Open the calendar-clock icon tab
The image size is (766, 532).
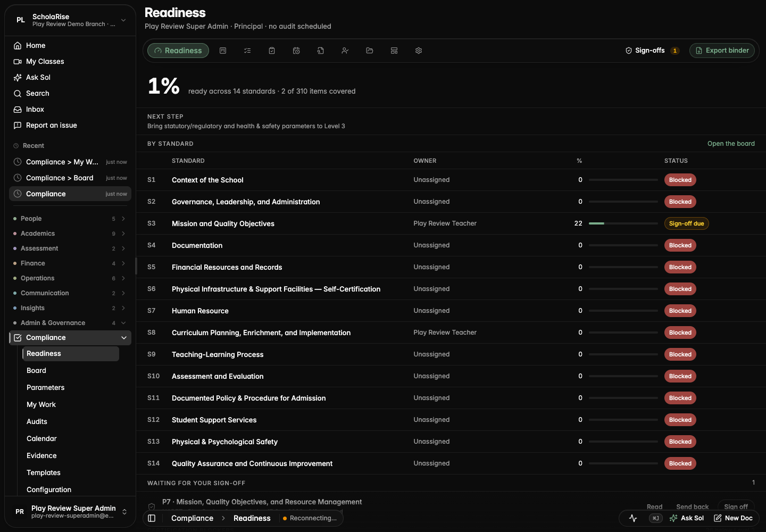[296, 51]
